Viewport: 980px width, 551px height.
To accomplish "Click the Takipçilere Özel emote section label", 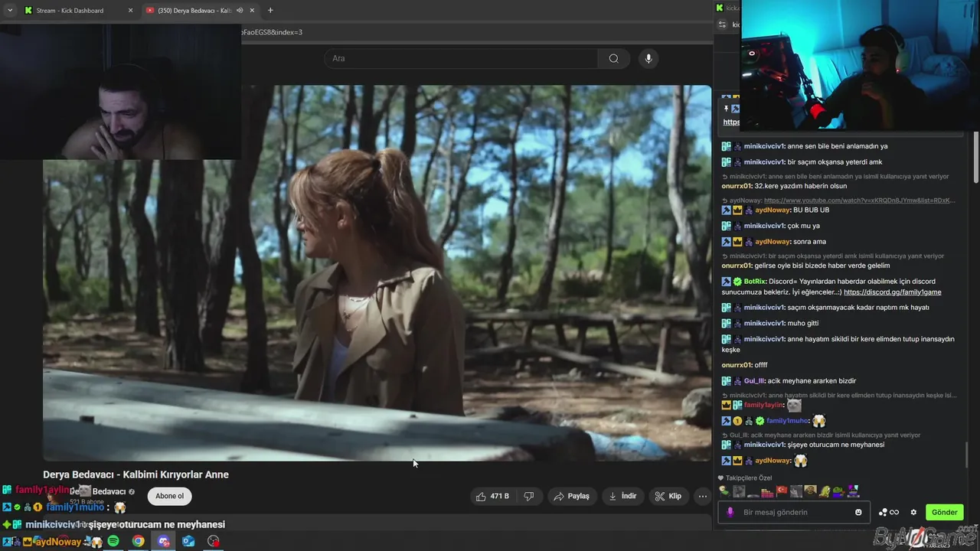I will point(750,478).
